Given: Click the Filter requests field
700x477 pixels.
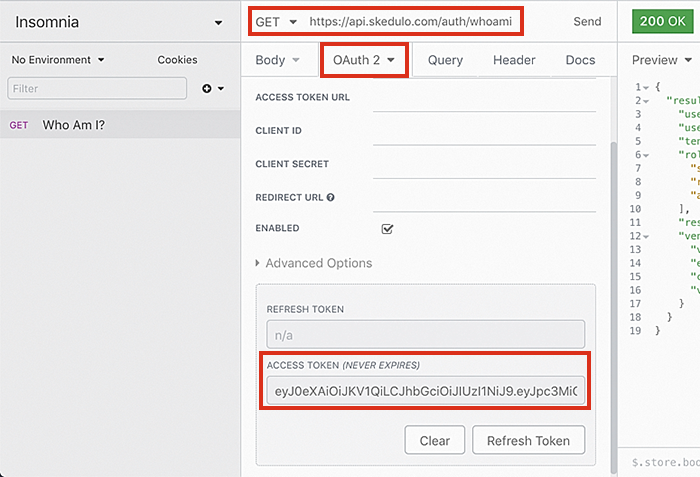Looking at the screenshot, I should (97, 88).
